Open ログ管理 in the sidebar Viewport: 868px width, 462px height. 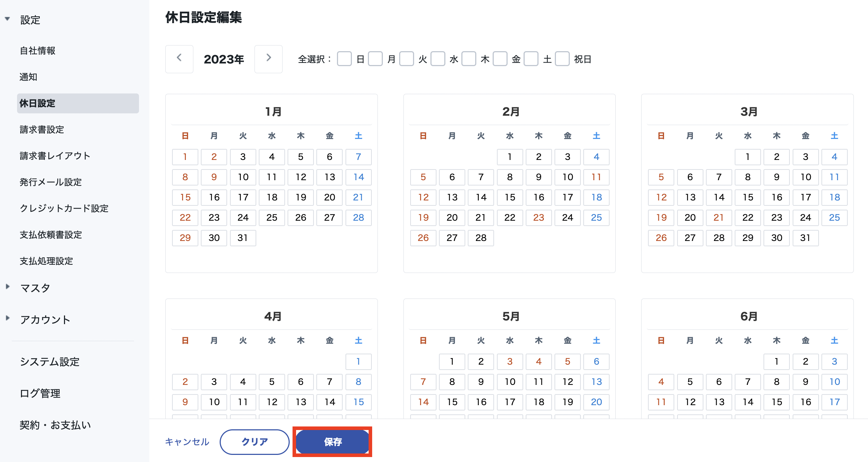(x=40, y=393)
